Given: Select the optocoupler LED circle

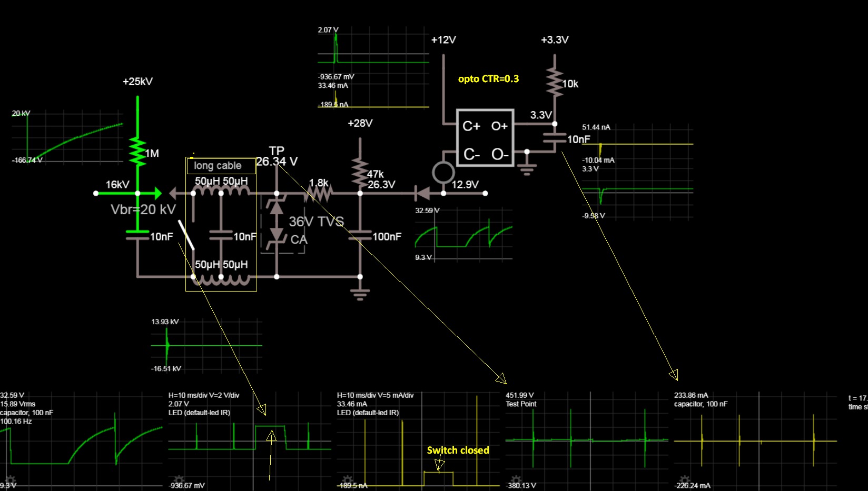Looking at the screenshot, I should click(443, 173).
